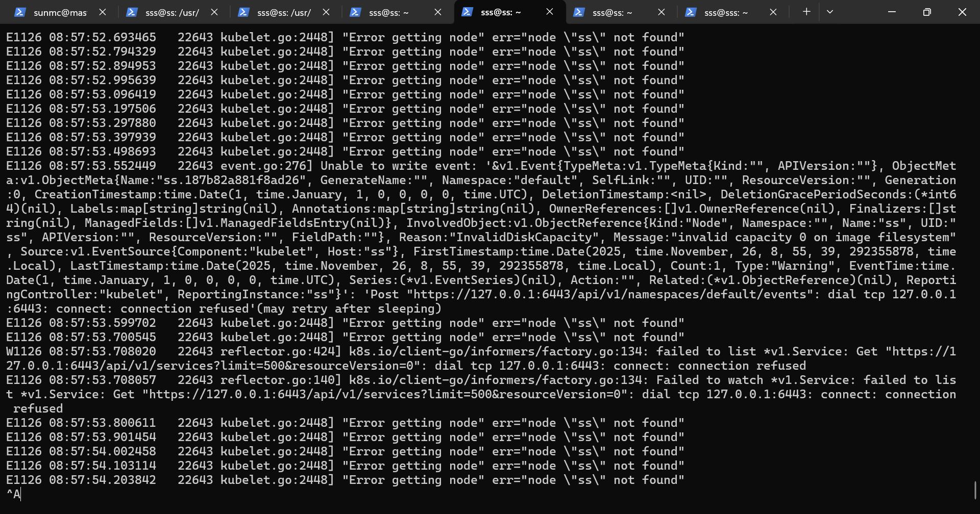
Task: Close the sss@ss: ~ tab left of the active tab
Action: pyautogui.click(x=438, y=12)
